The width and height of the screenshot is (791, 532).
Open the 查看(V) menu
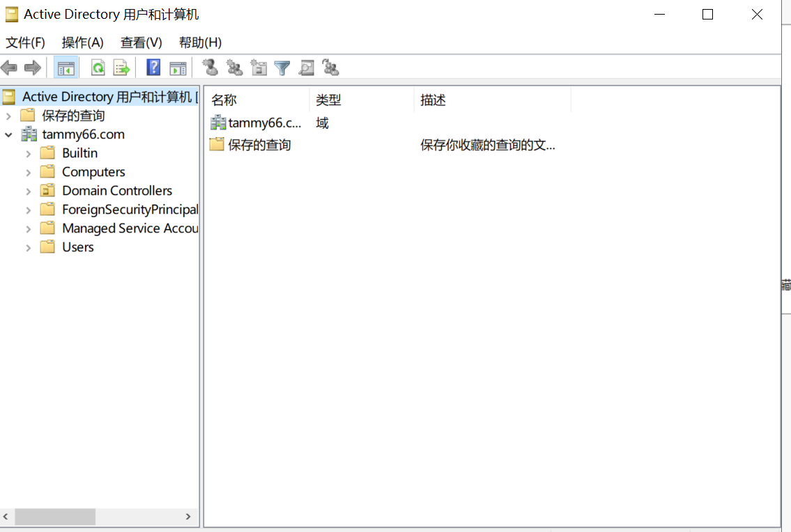tap(141, 43)
